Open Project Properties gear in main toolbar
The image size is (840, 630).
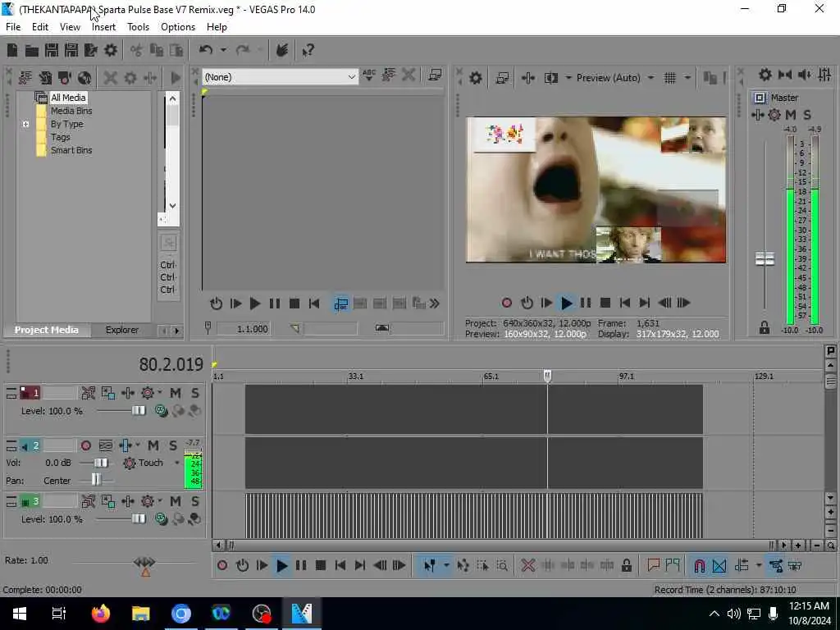[x=111, y=50]
